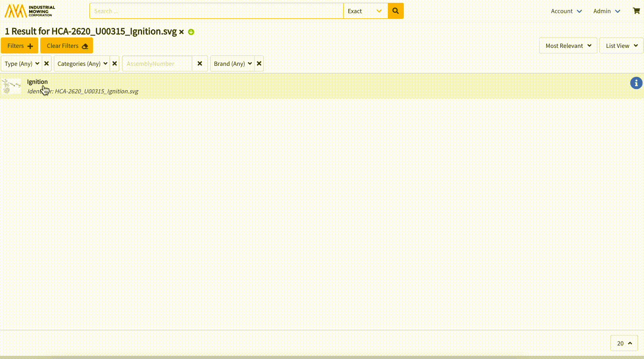Open the Exact search mode dropdown
This screenshot has width=644, height=359.
tap(365, 11)
